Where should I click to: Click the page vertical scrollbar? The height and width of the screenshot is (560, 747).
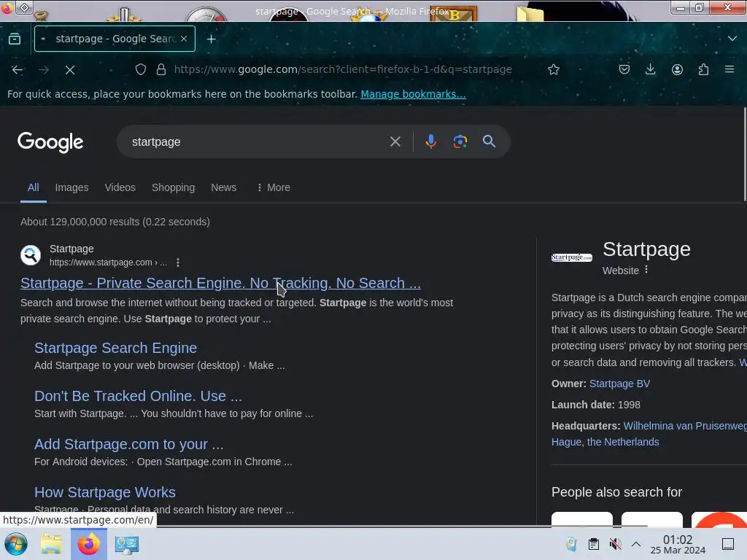tap(745, 155)
